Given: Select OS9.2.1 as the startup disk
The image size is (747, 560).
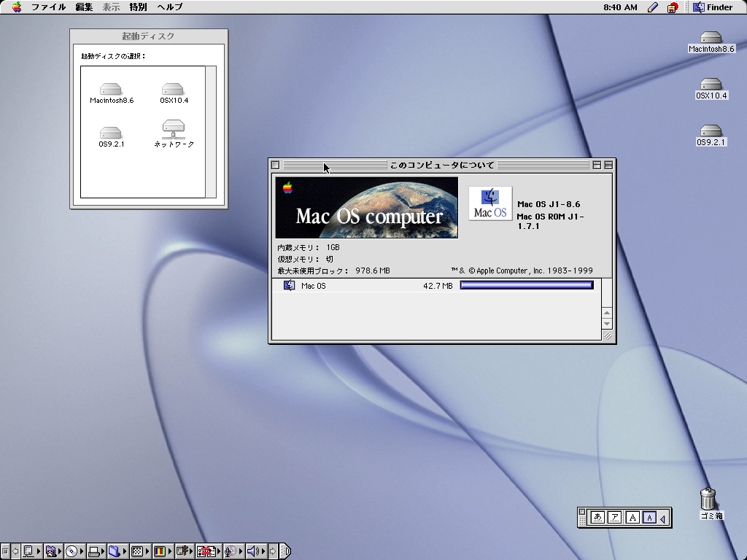Looking at the screenshot, I should (x=111, y=133).
